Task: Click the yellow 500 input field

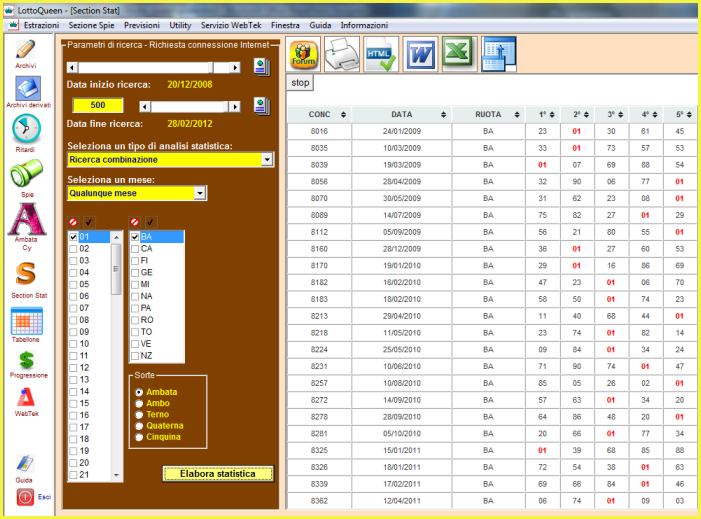Action: pos(98,105)
